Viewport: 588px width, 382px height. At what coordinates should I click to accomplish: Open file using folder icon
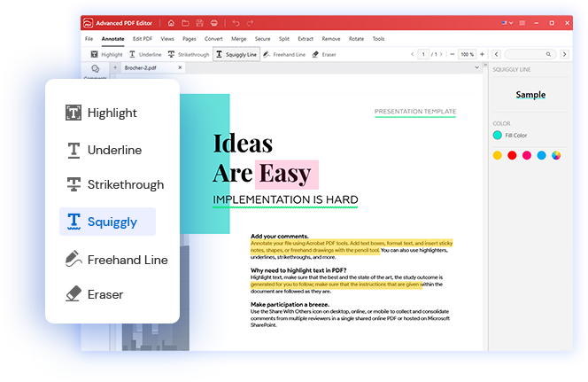tap(185, 23)
